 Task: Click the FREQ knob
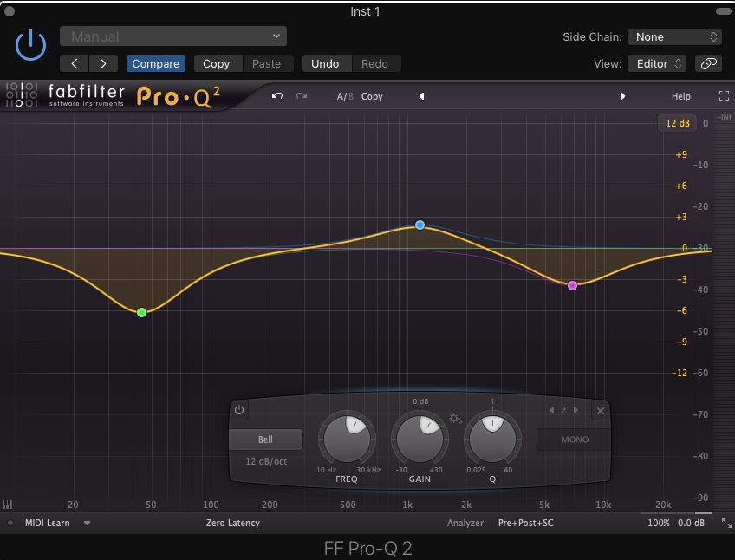347,440
